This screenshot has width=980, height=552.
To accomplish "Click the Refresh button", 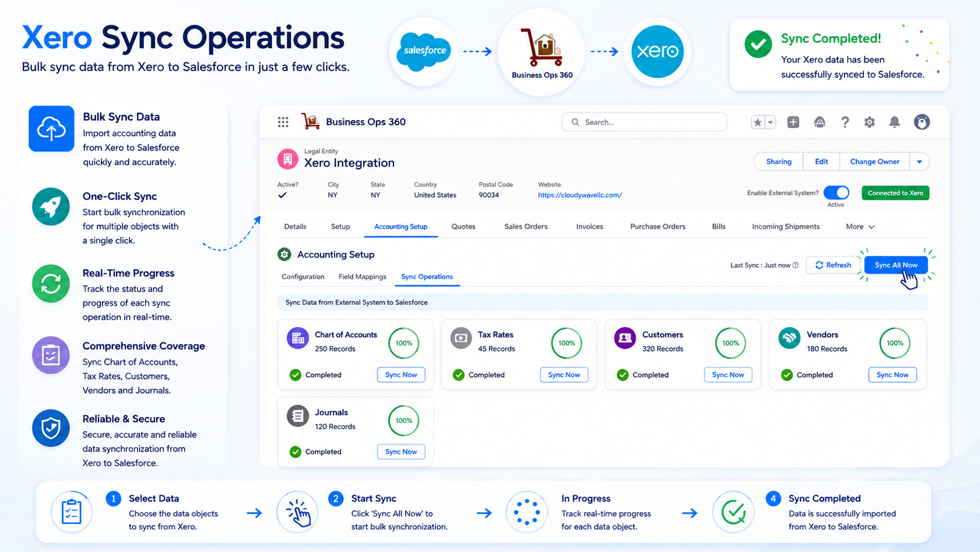I will 833,265.
